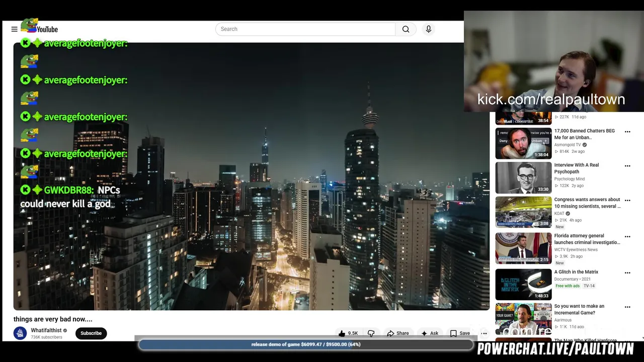Open 'Congress wants answers about 10 missing scientists' title
Image resolution: width=644 pixels, height=362 pixels.
tap(587, 203)
